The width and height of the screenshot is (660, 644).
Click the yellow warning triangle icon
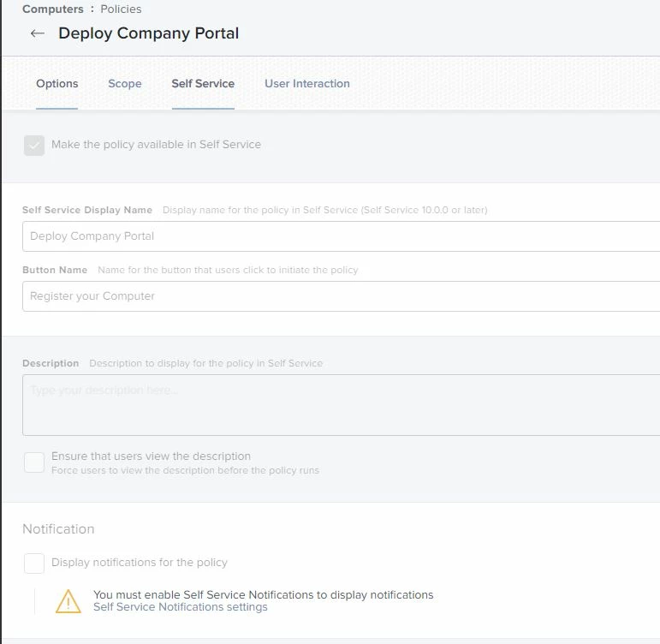(x=68, y=601)
